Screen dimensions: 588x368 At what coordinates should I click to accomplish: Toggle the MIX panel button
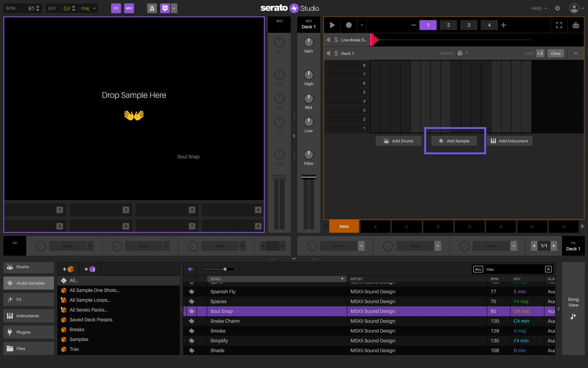point(129,8)
